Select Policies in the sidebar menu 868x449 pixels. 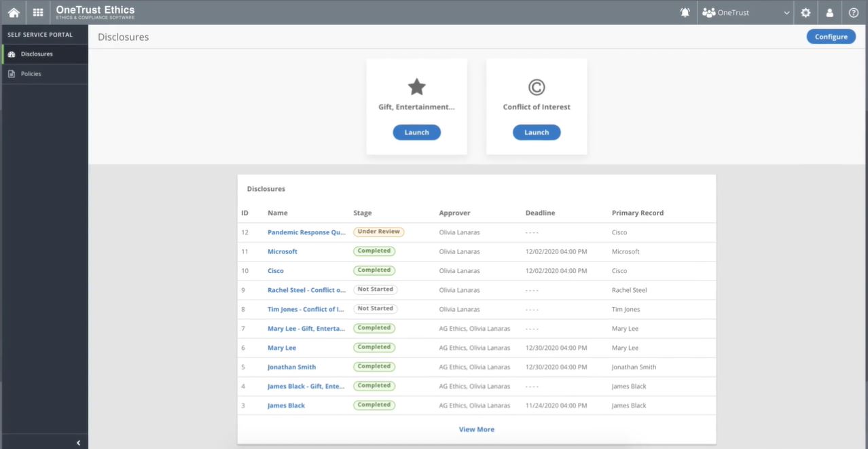point(45,73)
